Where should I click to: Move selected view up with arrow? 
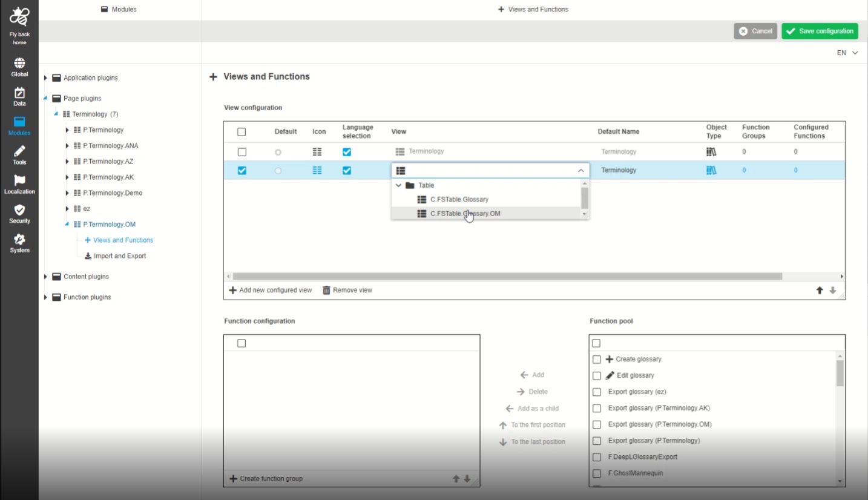[x=820, y=291]
